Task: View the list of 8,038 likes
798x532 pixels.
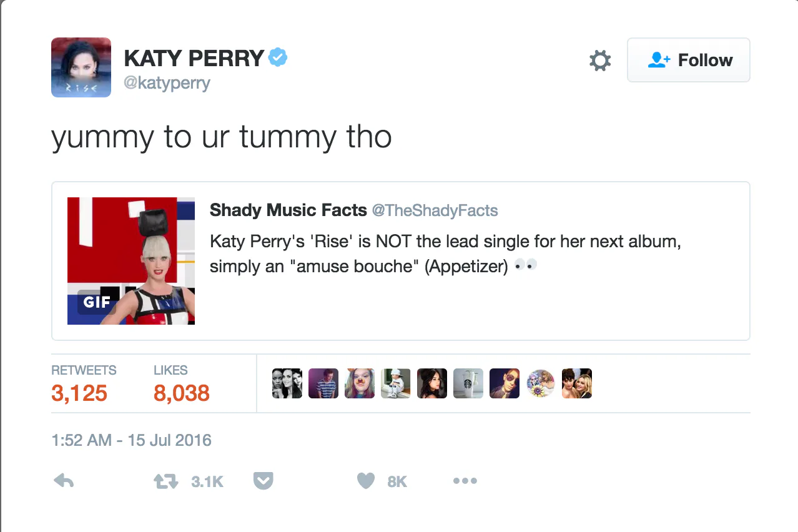Action: pos(181,393)
